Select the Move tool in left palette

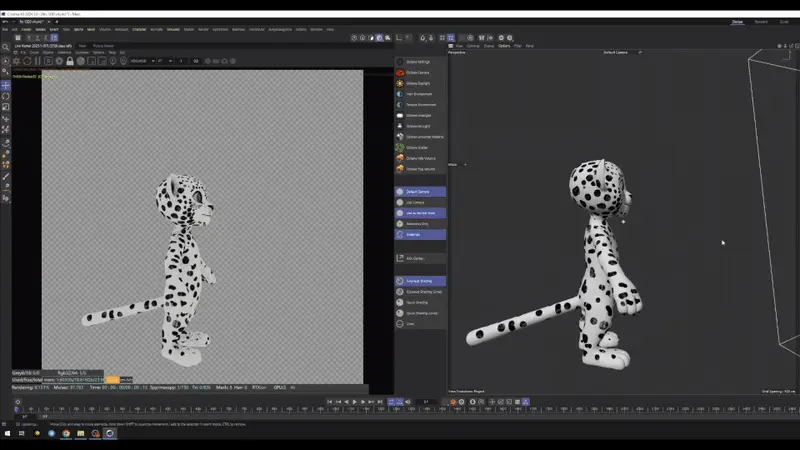[x=5, y=86]
